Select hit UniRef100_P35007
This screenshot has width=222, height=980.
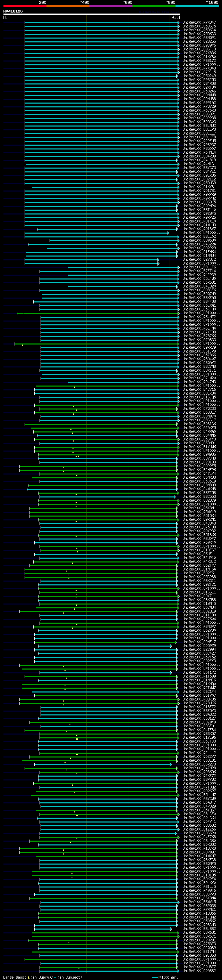(199, 148)
